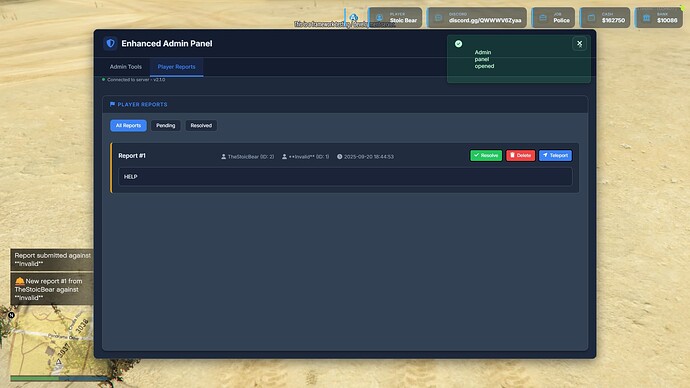Delete Report #1
This screenshot has width=690, height=388.
coord(520,155)
